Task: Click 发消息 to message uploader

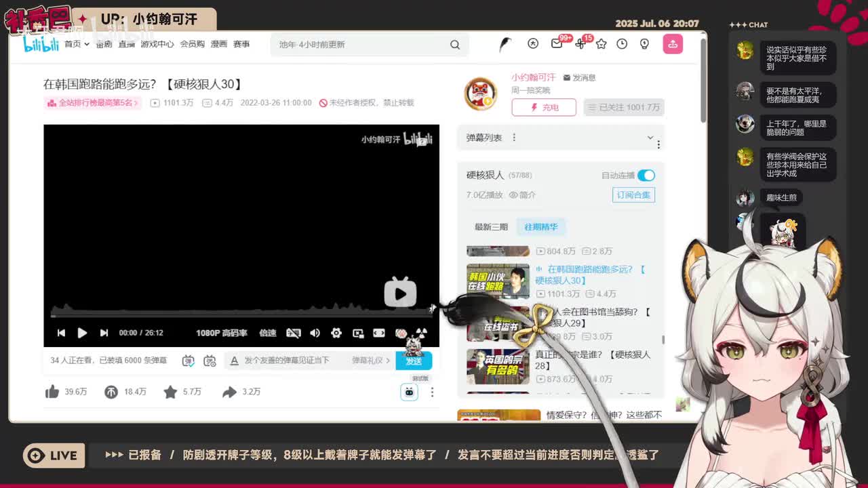Action: (580, 77)
